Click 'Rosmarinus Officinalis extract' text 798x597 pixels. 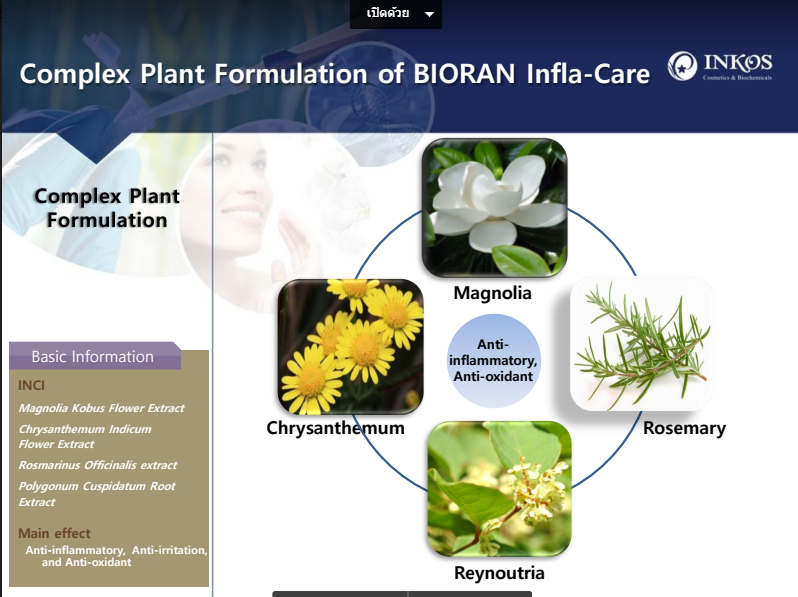coord(98,465)
